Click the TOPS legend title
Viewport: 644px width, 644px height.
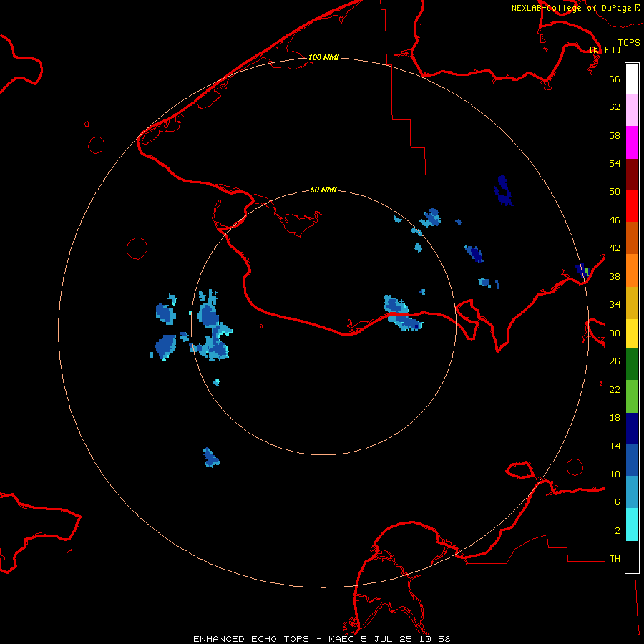[x=629, y=43]
